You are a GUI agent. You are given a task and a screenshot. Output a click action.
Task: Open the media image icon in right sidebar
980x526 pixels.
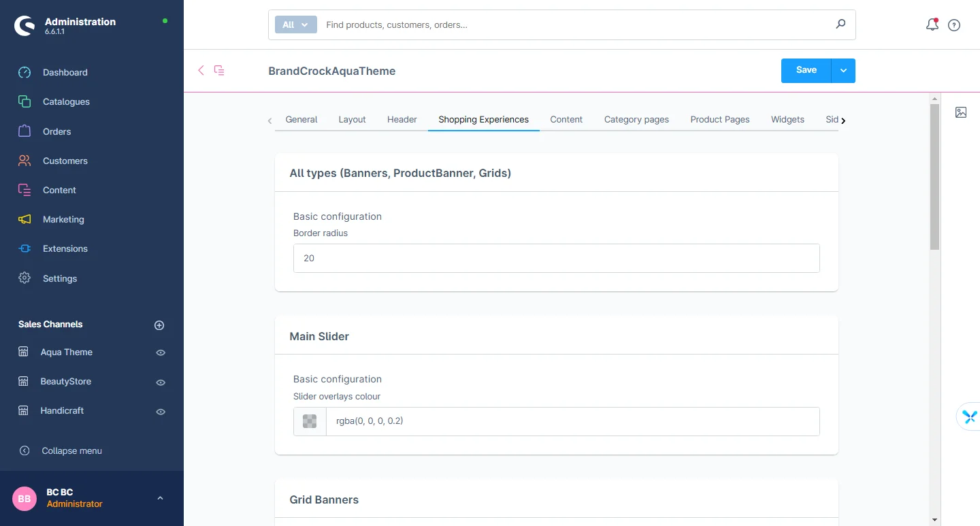960,112
